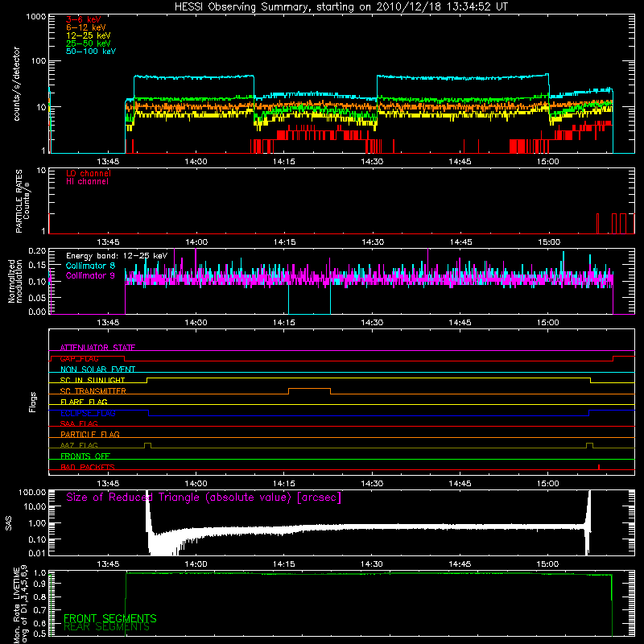Select the Collimator 9 legend label
The height and width of the screenshot is (644, 644).
[90, 275]
